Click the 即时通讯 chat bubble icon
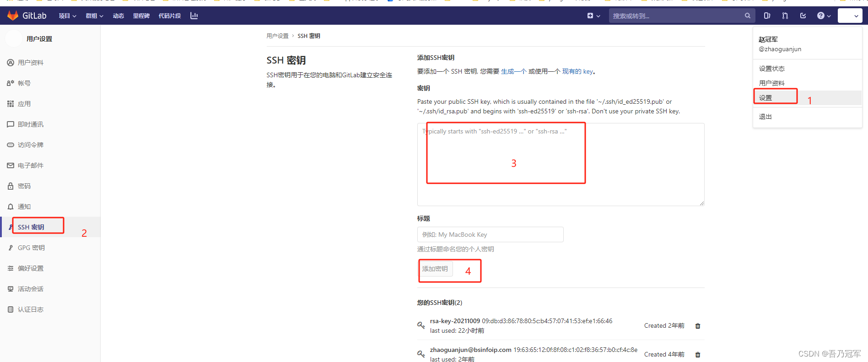The height and width of the screenshot is (362, 868). pyautogui.click(x=11, y=124)
